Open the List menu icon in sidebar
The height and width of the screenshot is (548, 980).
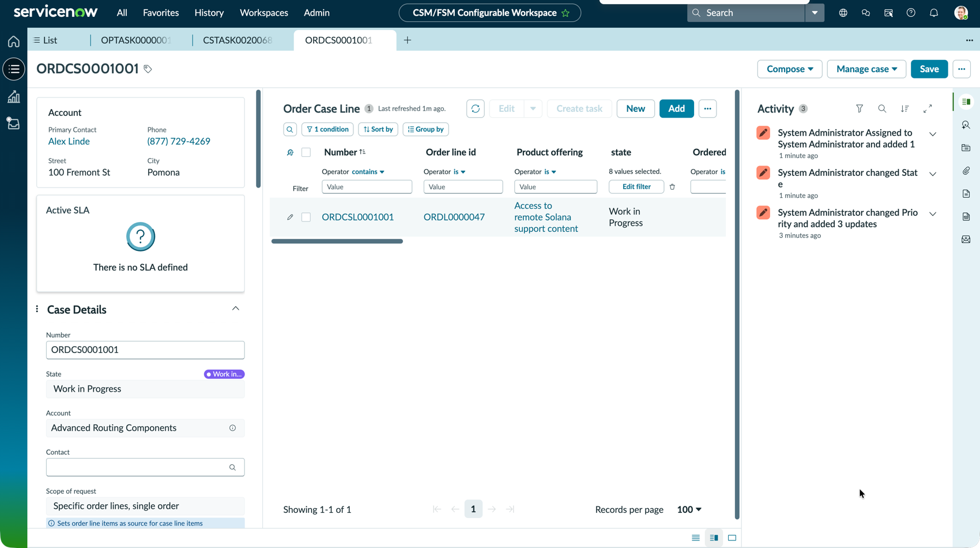click(13, 69)
